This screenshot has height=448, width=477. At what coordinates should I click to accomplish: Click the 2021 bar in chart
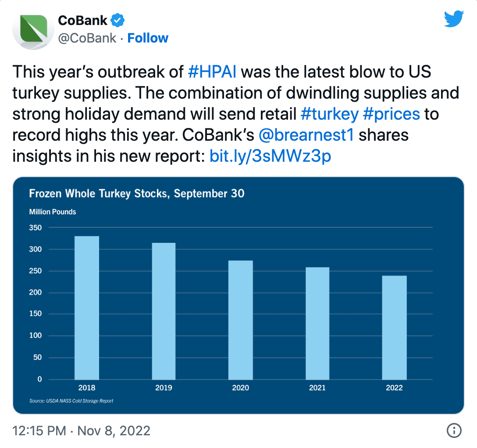317,324
